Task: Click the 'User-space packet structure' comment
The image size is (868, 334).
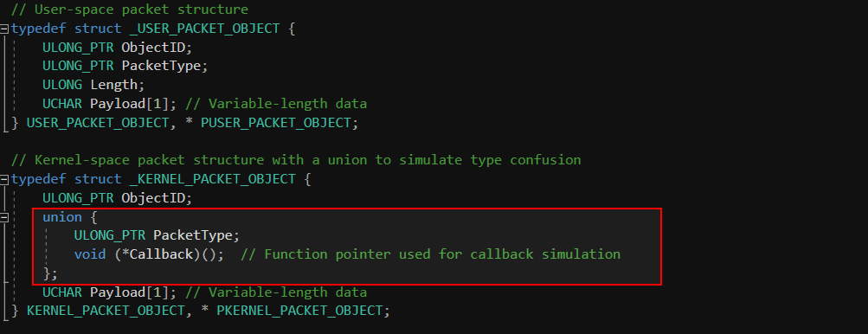Action: click(130, 10)
